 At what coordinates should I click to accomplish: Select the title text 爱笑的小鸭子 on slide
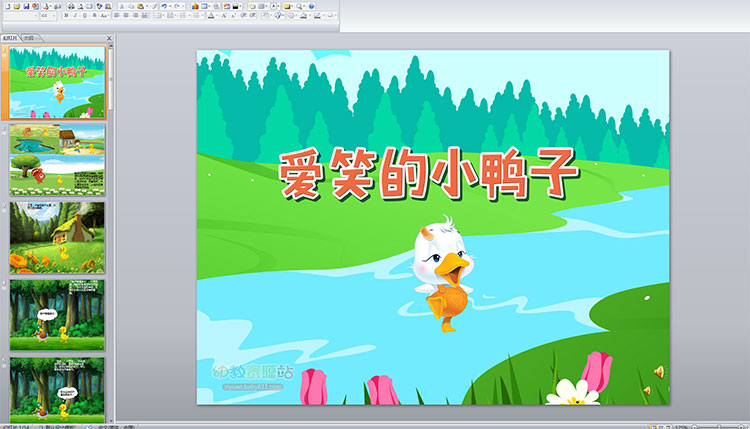428,177
